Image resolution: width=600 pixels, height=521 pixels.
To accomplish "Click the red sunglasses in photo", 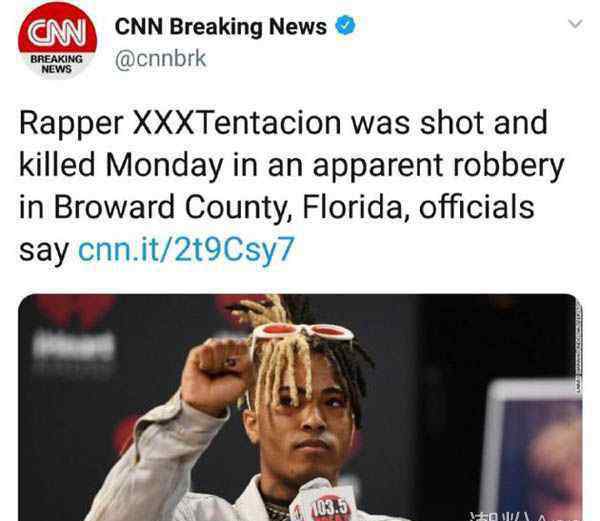I will 302,332.
